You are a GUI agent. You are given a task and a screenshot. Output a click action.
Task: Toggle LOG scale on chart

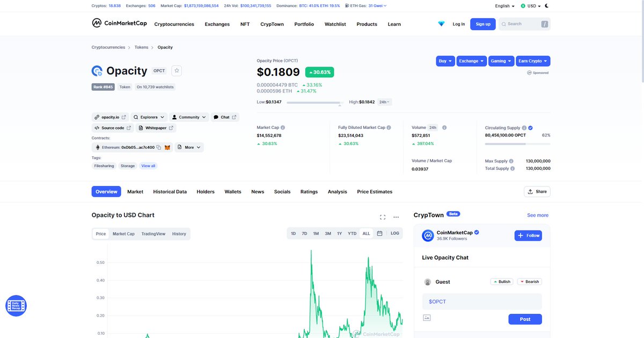pyautogui.click(x=395, y=234)
